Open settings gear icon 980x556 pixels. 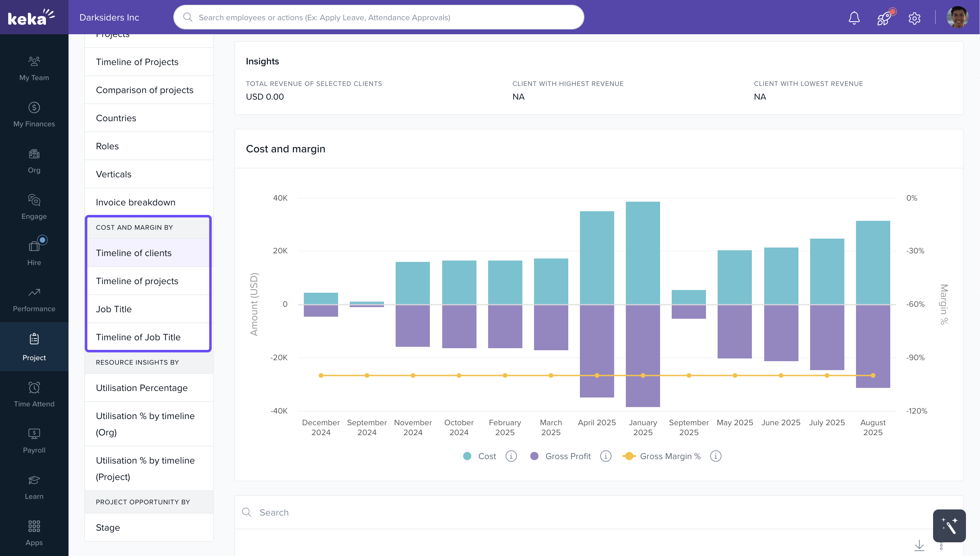tap(914, 18)
